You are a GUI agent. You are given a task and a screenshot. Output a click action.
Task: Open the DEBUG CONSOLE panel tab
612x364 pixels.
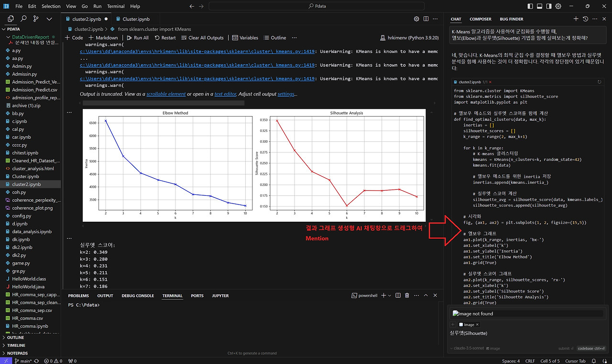click(138, 296)
